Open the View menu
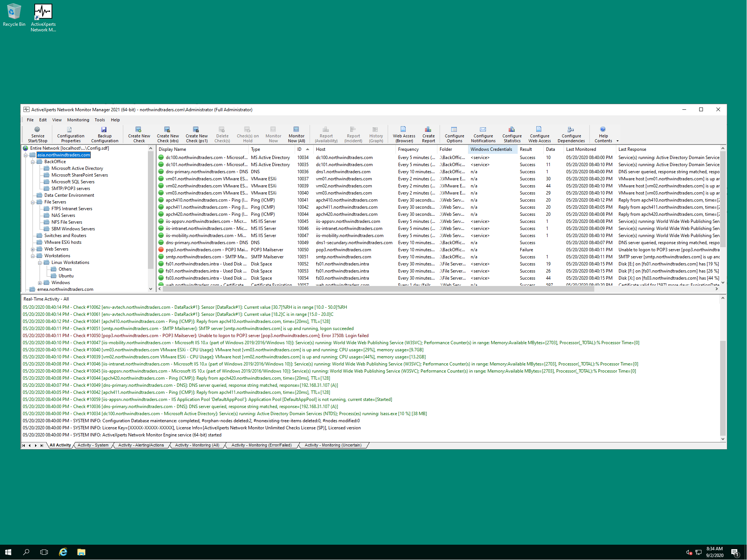 pos(57,120)
